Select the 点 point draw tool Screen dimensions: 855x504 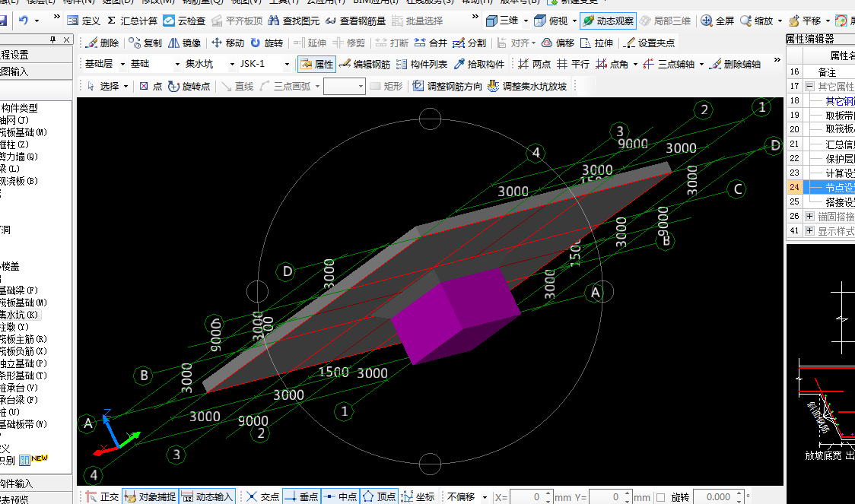tap(151, 86)
